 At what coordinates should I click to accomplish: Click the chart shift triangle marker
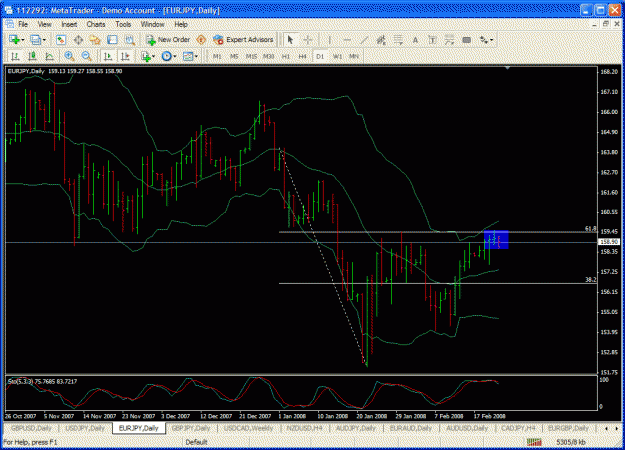click(x=507, y=69)
